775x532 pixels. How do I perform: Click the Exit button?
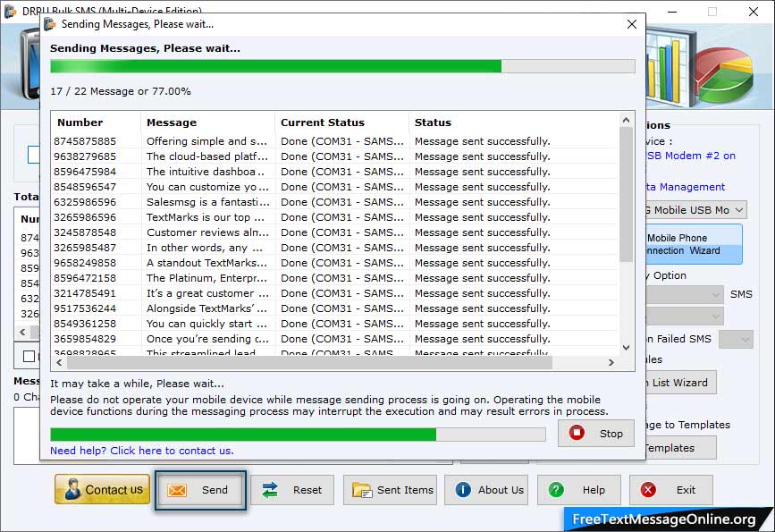[x=671, y=490]
